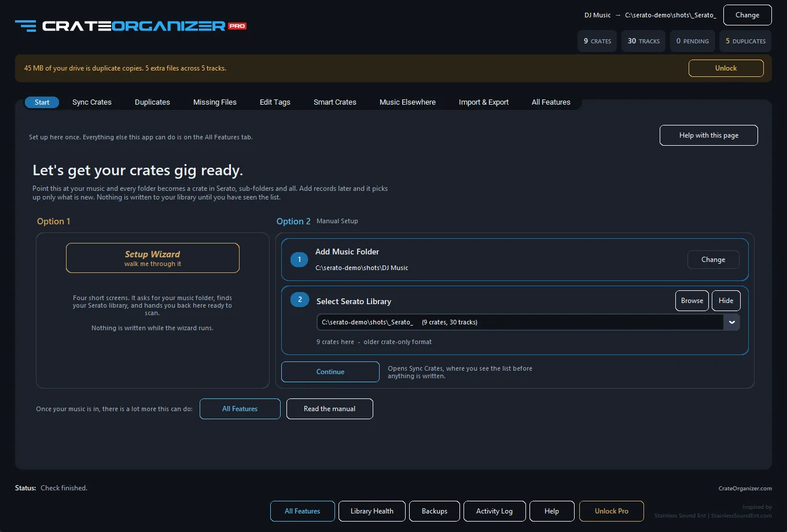Image resolution: width=787 pixels, height=532 pixels.
Task: Expand the Serato library dropdown arrow
Action: [x=732, y=322]
